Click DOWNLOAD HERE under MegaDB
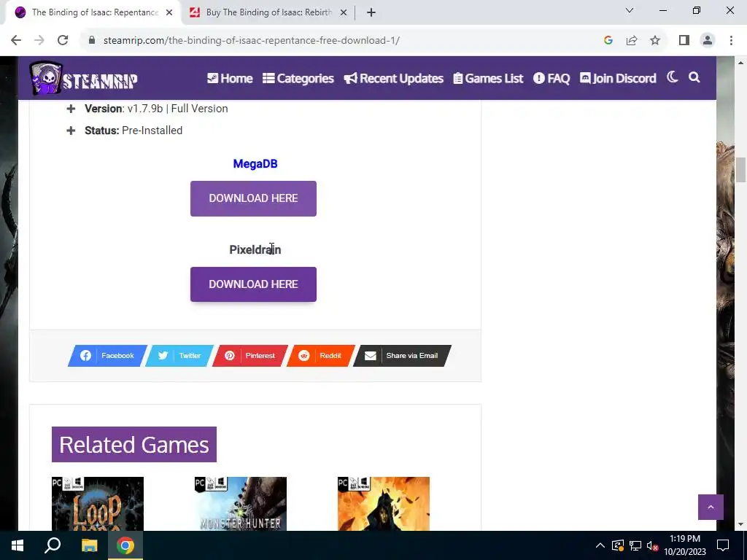The height and width of the screenshot is (560, 747). click(x=253, y=198)
